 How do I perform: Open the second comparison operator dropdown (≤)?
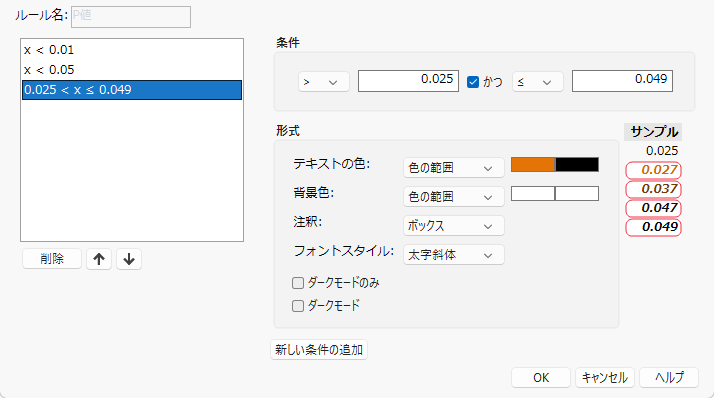538,82
